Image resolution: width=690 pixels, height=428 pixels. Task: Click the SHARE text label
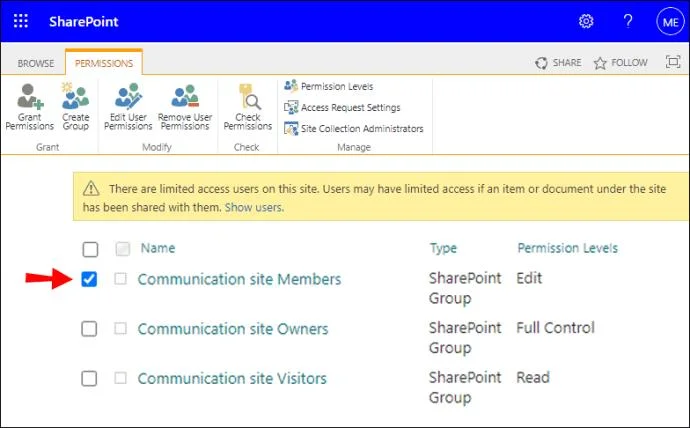click(567, 62)
